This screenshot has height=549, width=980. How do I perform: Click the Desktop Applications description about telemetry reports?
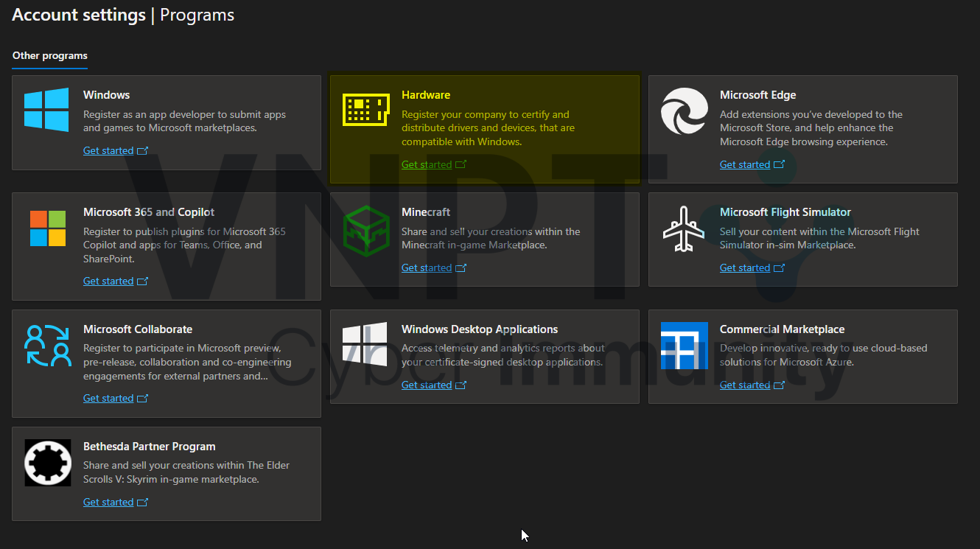tap(503, 355)
